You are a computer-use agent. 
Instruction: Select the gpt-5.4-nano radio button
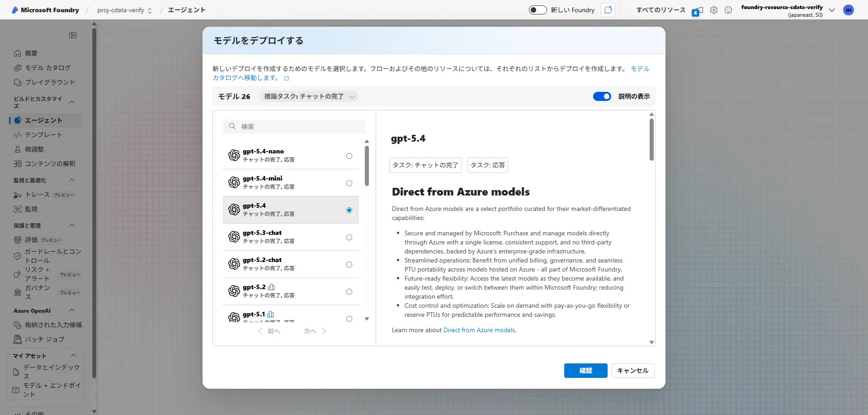click(349, 156)
